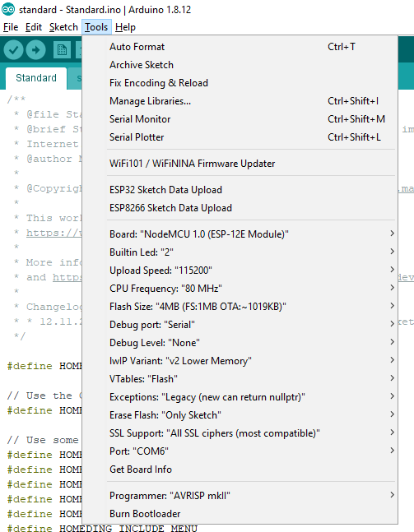This screenshot has height=532, width=414.
Task: Expand Debug Level "None" submenu
Action: tap(240, 343)
